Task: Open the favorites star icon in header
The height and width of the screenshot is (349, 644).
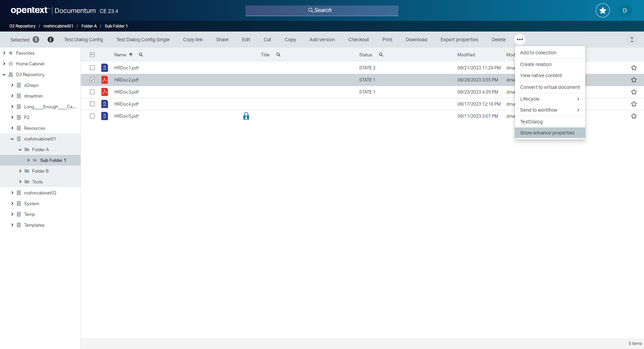Action: tap(603, 10)
